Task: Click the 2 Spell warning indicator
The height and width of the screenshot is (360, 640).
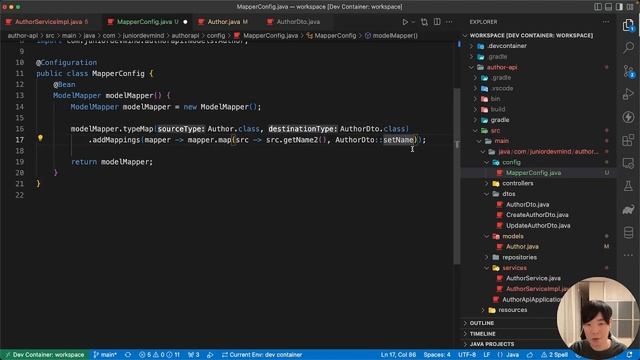Action: (554, 355)
